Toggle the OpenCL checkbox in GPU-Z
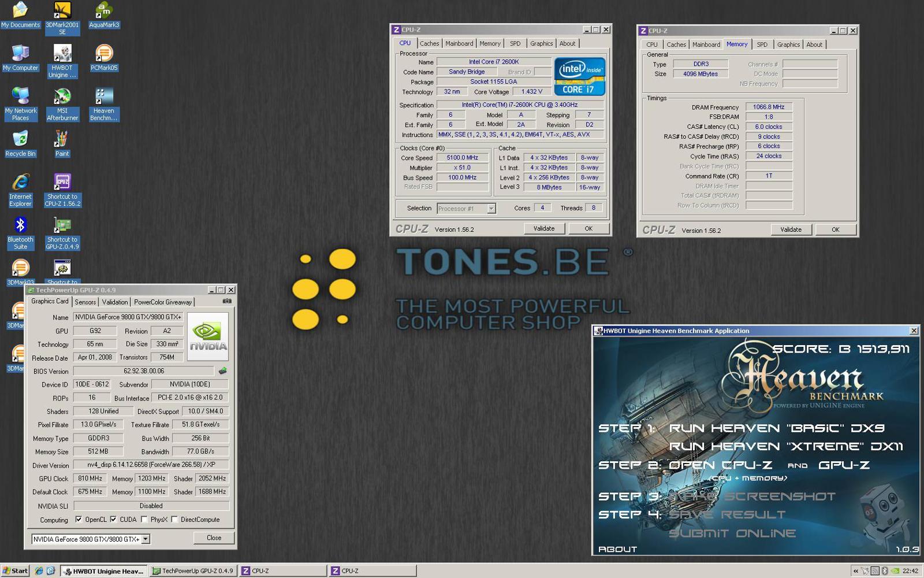 coord(79,520)
